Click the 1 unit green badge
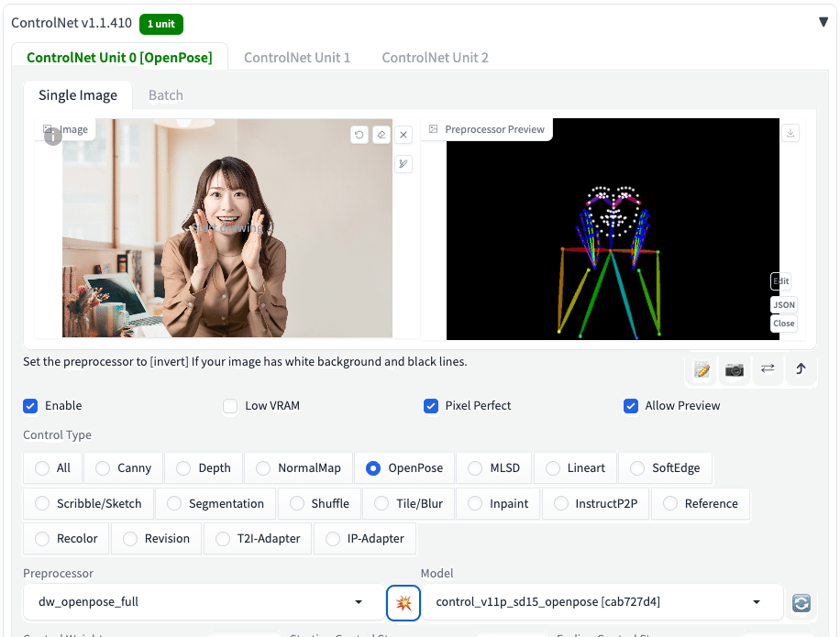Viewport: 840px width, 637px height. pos(161,24)
